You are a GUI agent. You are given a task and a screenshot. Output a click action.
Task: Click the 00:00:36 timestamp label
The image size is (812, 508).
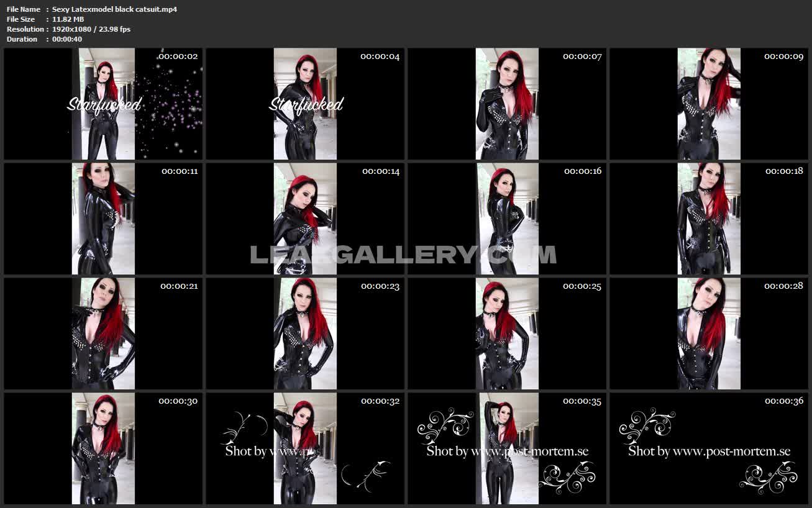coord(783,401)
